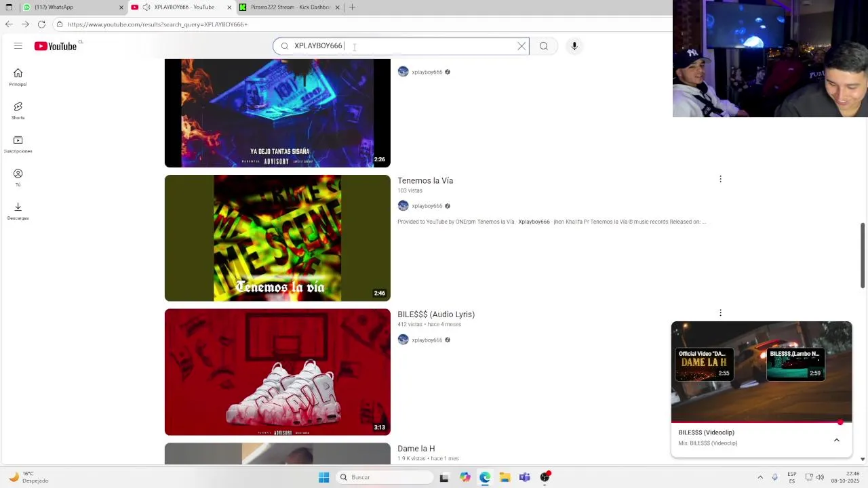The height and width of the screenshot is (488, 868).
Task: Click inside the XPLAYBOY666 search field
Action: pos(400,46)
